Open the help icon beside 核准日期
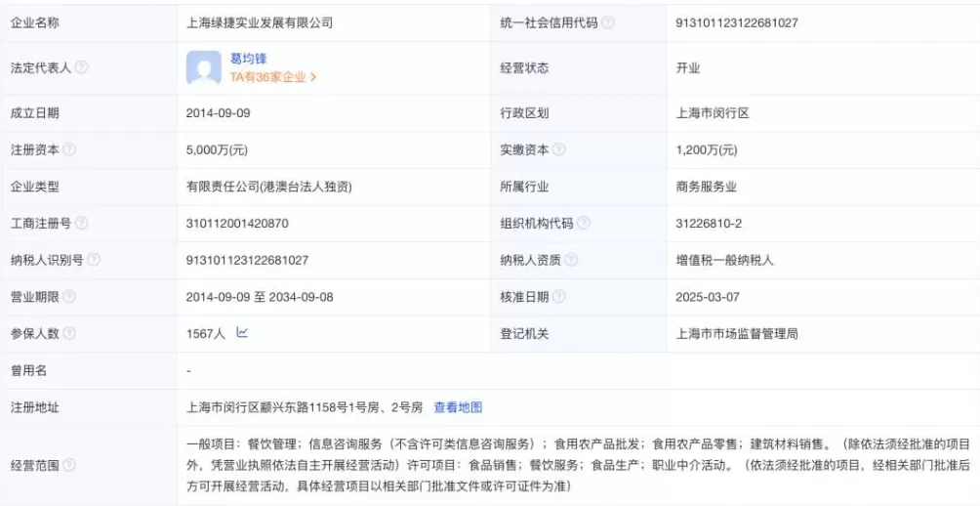This screenshot has width=980, height=506. point(558,297)
